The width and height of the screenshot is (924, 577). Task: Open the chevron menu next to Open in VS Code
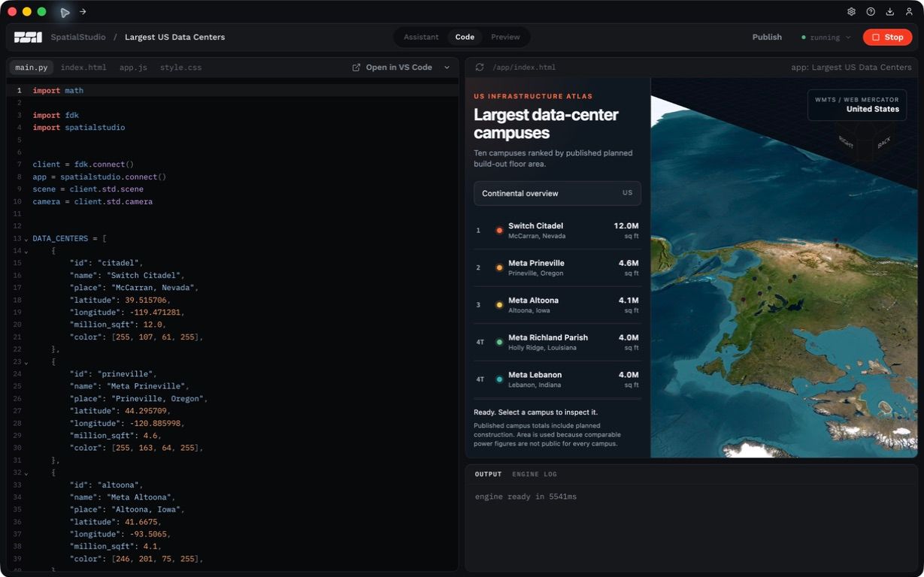tap(447, 68)
